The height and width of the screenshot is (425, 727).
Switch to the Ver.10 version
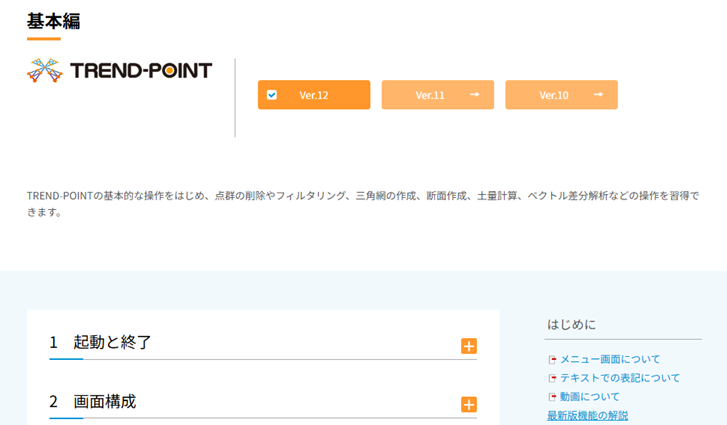point(554,95)
